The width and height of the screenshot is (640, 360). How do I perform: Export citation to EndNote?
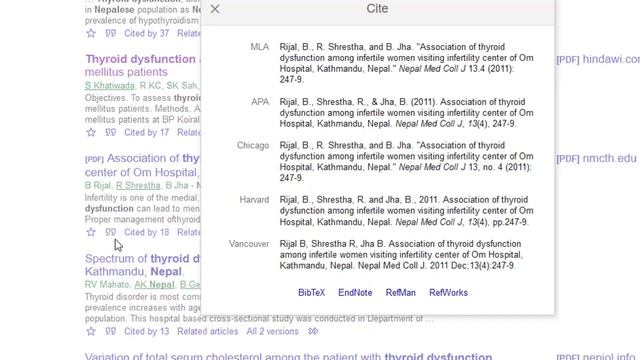pyautogui.click(x=355, y=293)
